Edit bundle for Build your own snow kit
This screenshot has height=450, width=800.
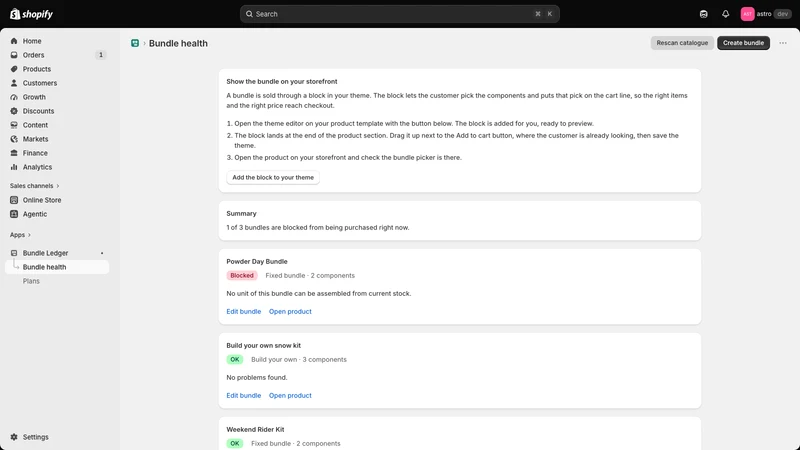243,395
